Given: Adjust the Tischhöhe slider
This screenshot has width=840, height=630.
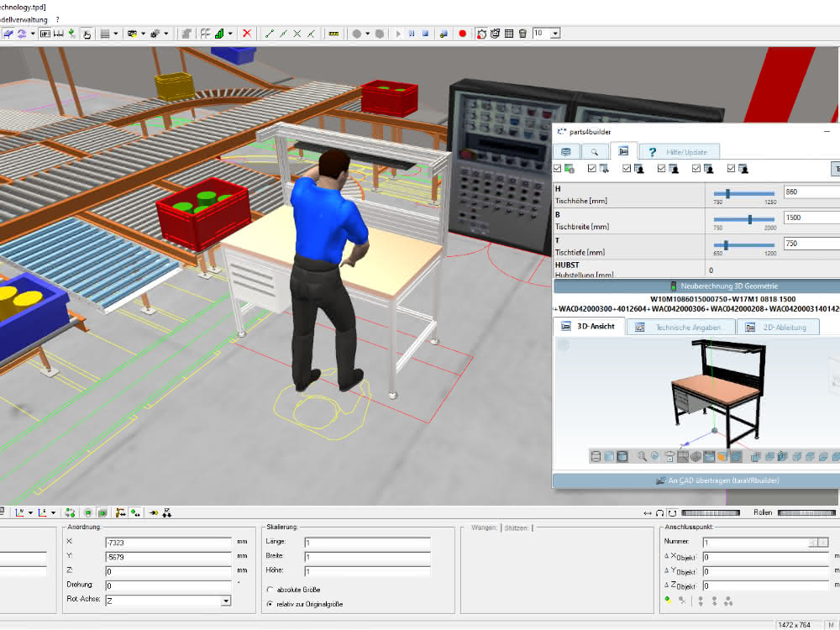Looking at the screenshot, I should [744, 193].
